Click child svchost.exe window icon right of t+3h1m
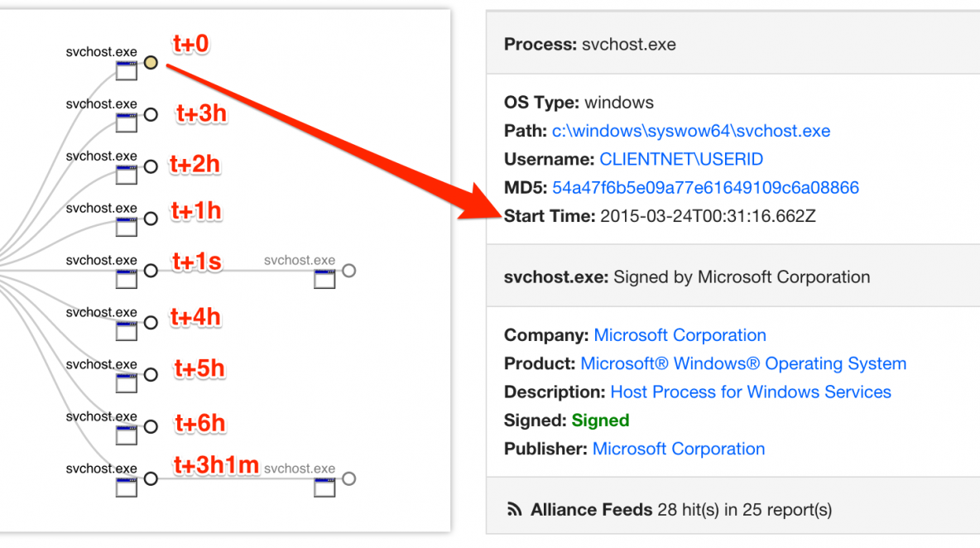This screenshot has width=980, height=548. 324,488
